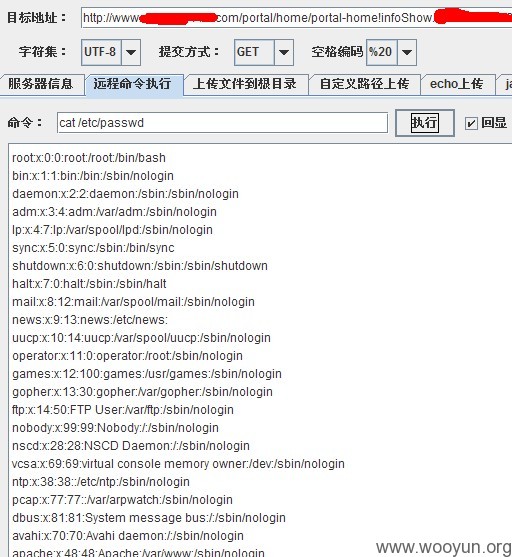Open the UTF-8 charset dropdown arrow
The width and height of the screenshot is (512, 557).
(x=131, y=52)
